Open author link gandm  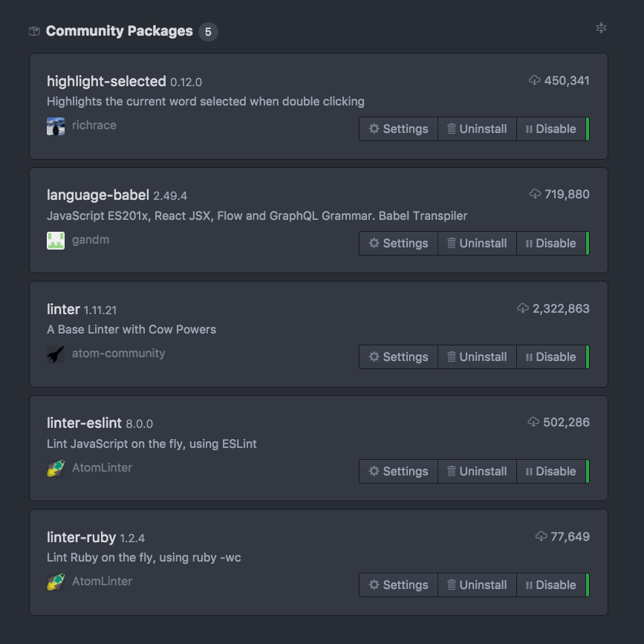(x=91, y=239)
